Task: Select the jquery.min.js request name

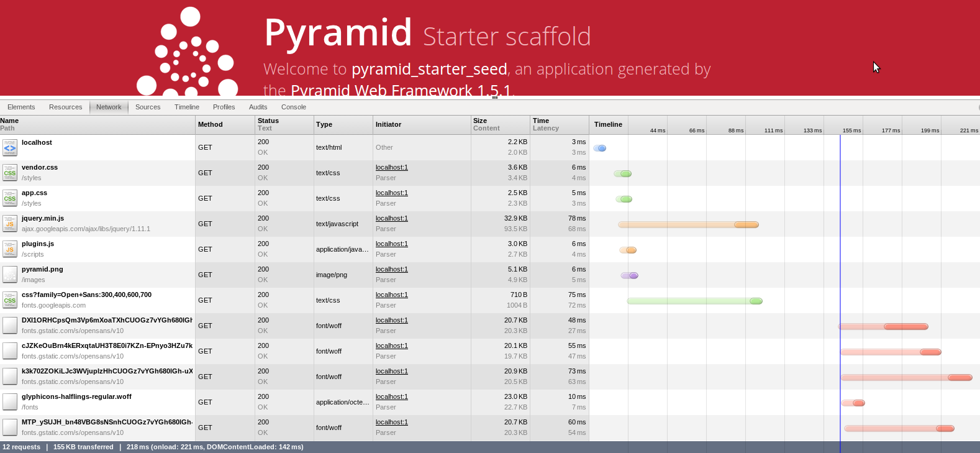Action: (x=43, y=218)
